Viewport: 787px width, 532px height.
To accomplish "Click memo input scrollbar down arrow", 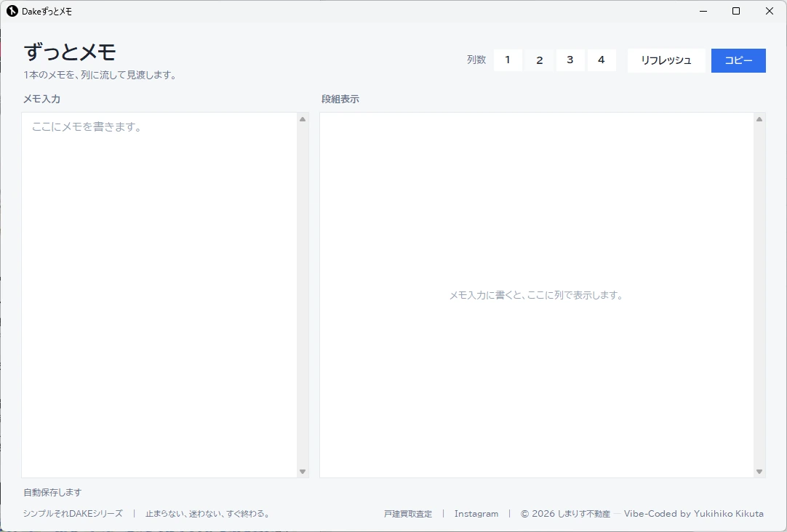I will [303, 472].
